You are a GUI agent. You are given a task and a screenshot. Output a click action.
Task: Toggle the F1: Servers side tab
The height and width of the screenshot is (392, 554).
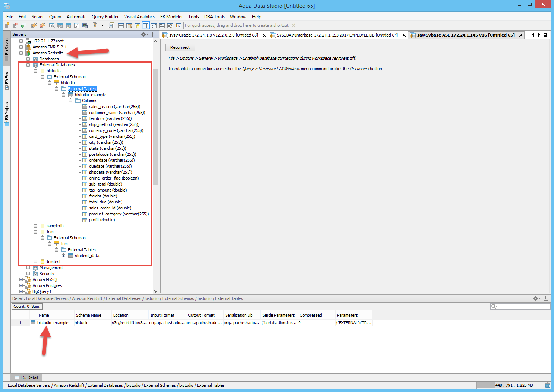tap(7, 49)
